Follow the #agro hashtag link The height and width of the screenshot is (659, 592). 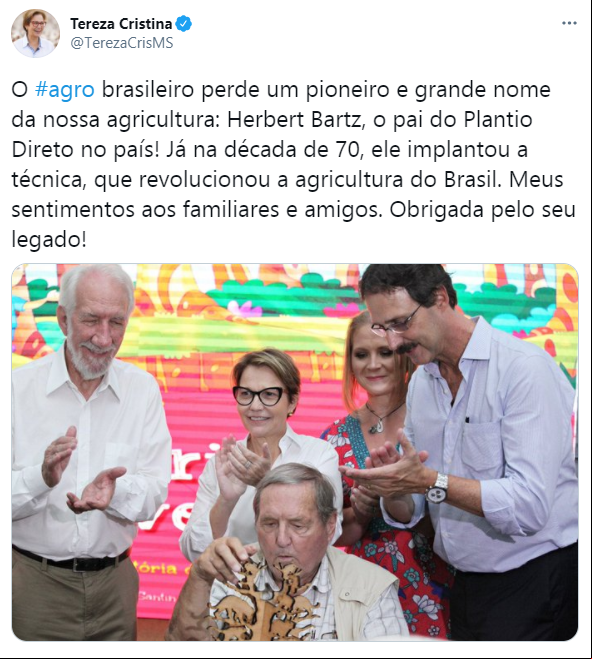coord(65,90)
